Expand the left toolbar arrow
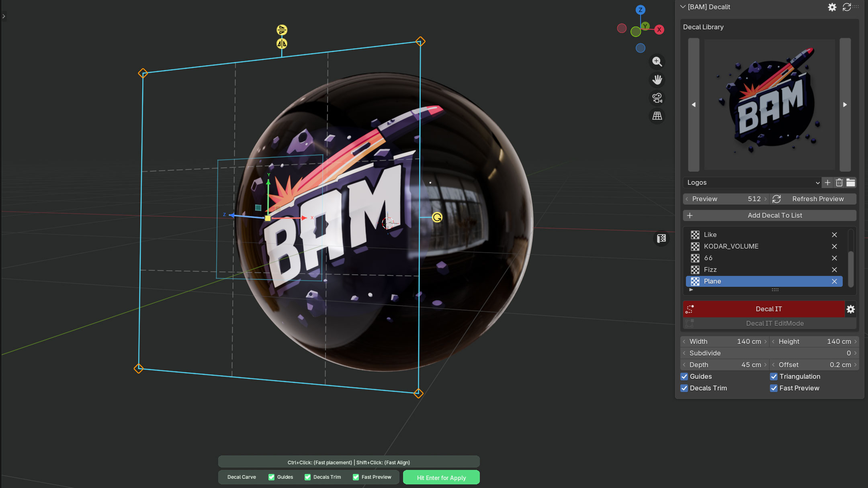Viewport: 868px width, 488px height. [x=4, y=16]
